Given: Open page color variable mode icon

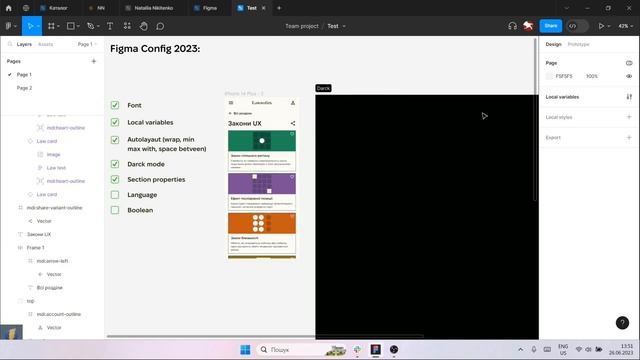Looking at the screenshot, I should tap(629, 63).
